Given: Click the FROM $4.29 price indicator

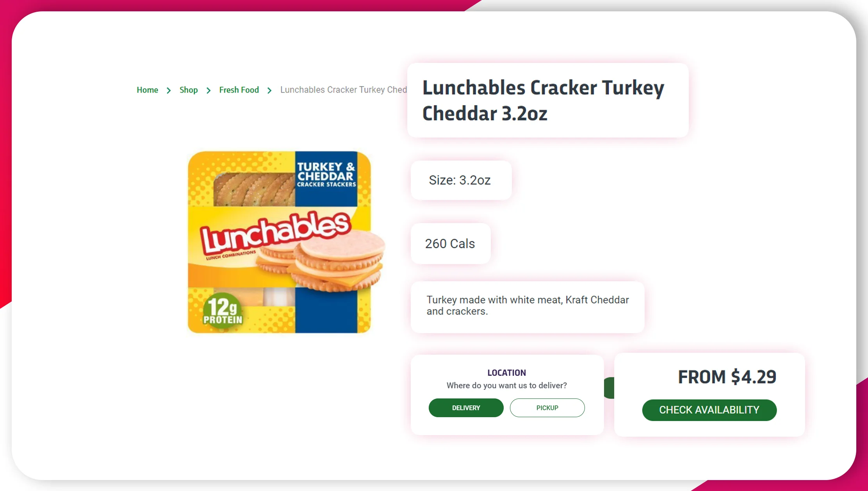Looking at the screenshot, I should (x=727, y=377).
